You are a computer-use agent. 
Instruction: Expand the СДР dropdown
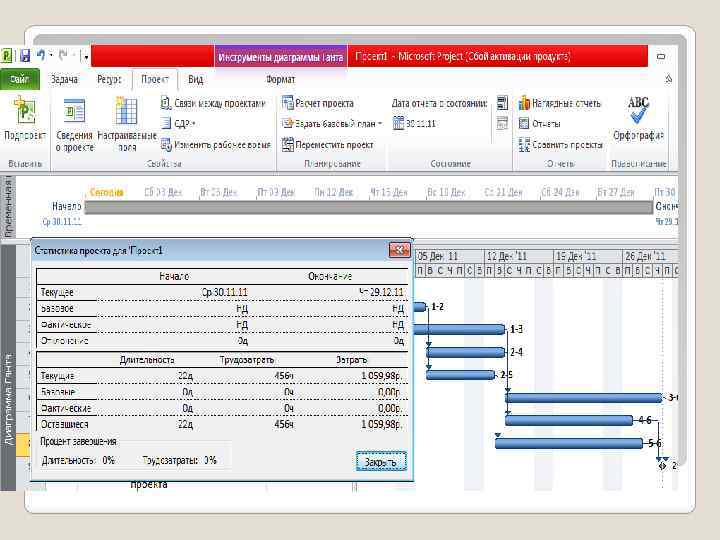coord(179,124)
